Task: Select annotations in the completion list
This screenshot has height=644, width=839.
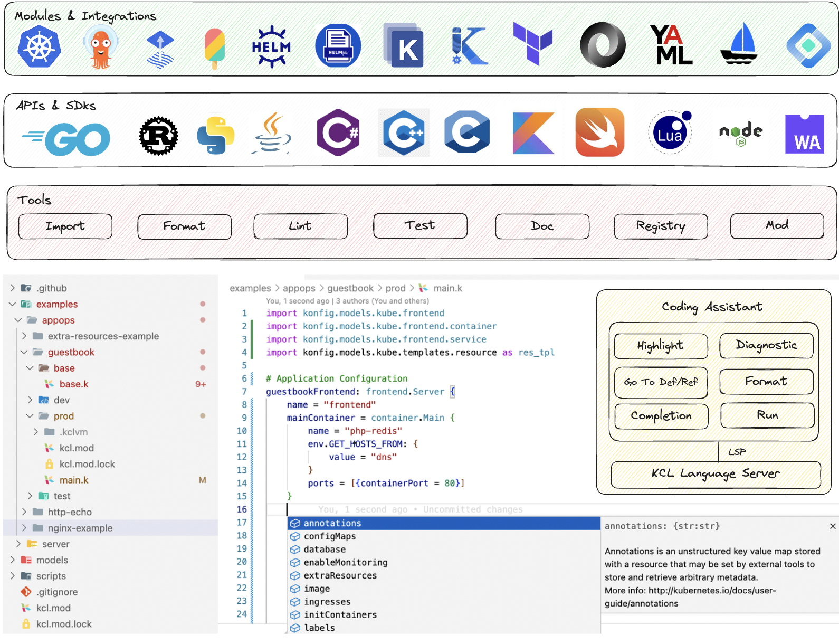Action: tap(444, 523)
